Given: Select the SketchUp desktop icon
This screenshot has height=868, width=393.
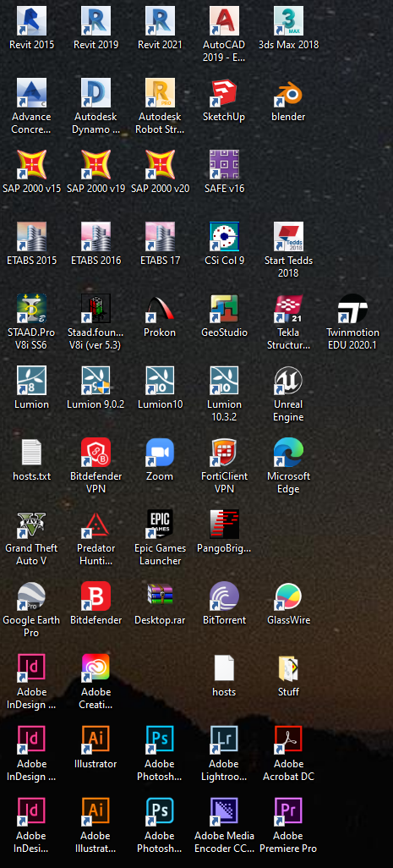Looking at the screenshot, I should (x=224, y=93).
